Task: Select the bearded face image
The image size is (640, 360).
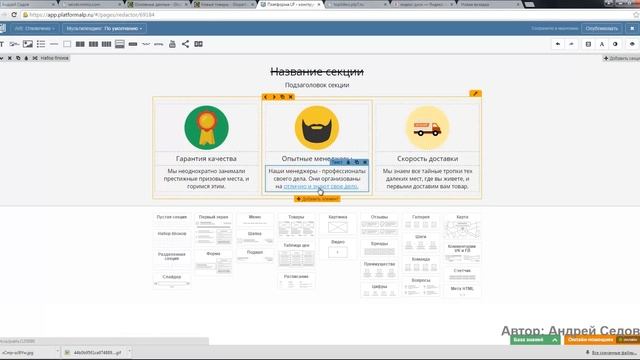Action: point(317,128)
